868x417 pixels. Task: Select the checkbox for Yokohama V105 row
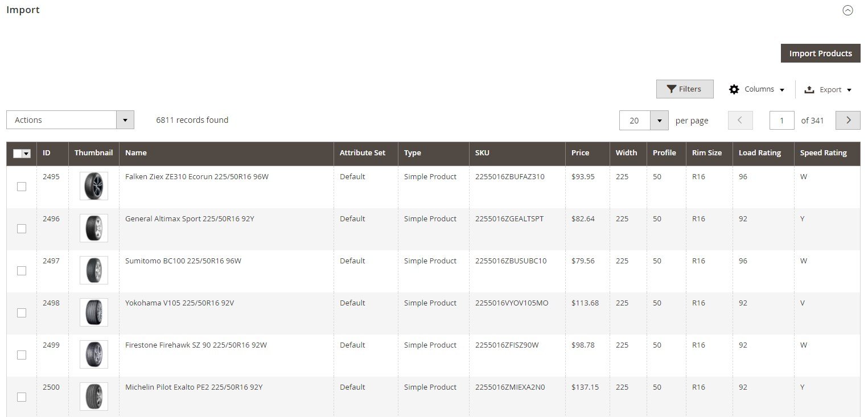pyautogui.click(x=22, y=313)
